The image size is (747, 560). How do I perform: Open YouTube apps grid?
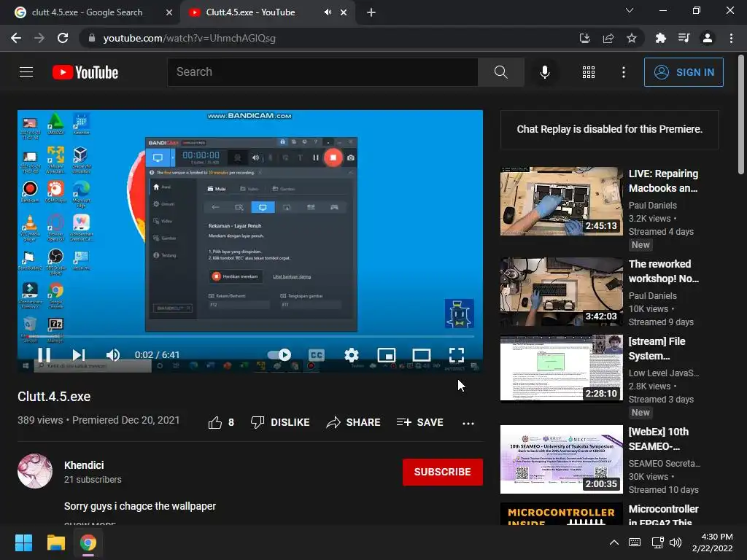(589, 72)
